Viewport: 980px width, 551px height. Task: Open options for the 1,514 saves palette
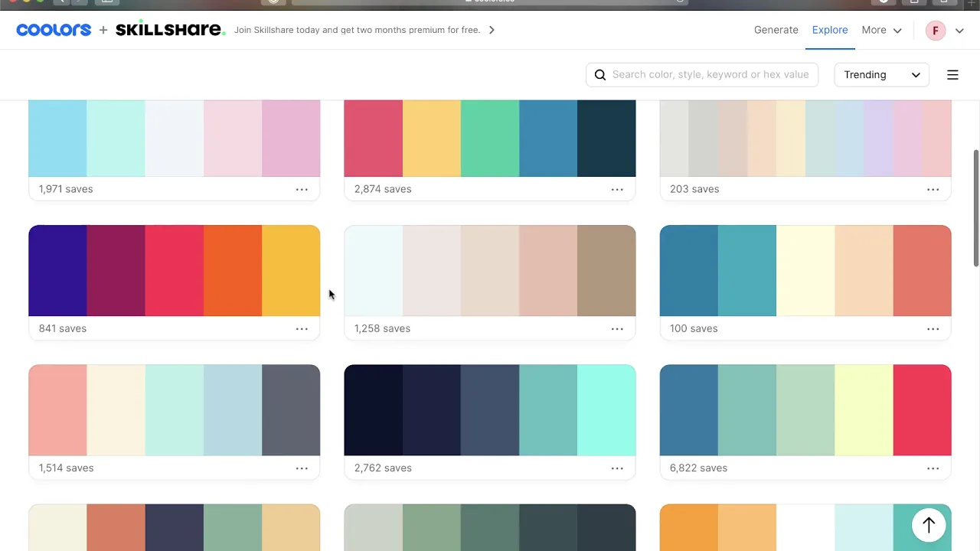(302, 468)
